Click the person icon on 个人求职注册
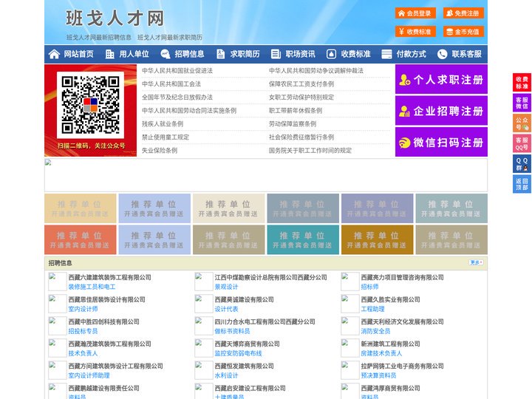Viewport: 532px width, 399px height. tap(404, 80)
